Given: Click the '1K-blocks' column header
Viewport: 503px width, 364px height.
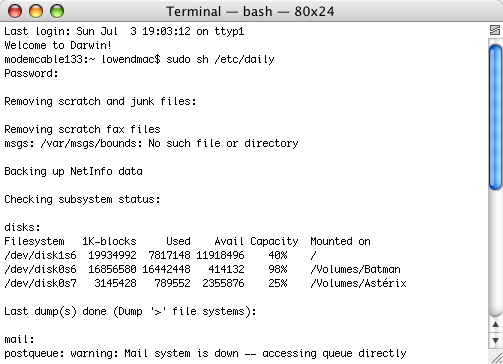Looking at the screenshot, I should point(109,241).
